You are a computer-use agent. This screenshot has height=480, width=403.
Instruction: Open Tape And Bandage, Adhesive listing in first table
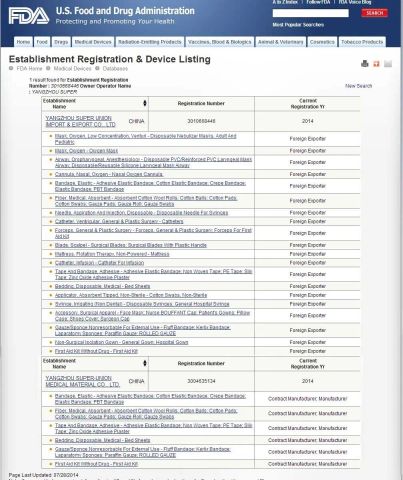[x=153, y=274]
